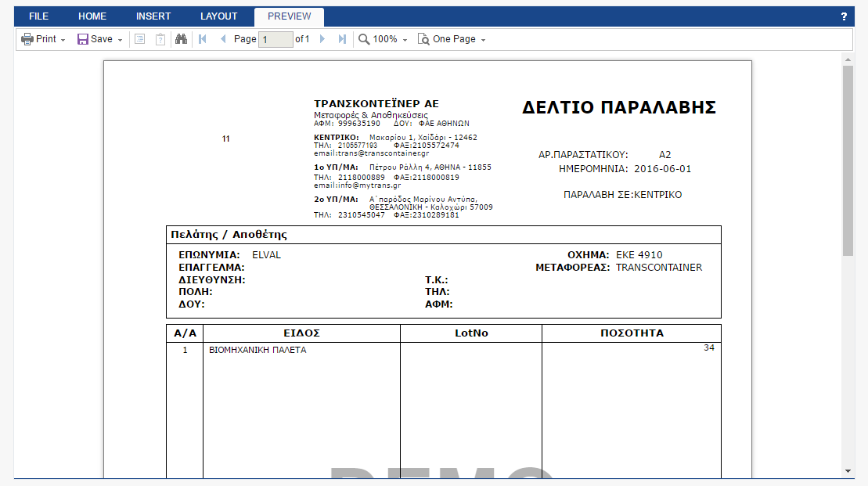Image resolution: width=868 pixels, height=486 pixels.
Task: Click the ΕΙΔΟΣ column header
Action: [301, 333]
